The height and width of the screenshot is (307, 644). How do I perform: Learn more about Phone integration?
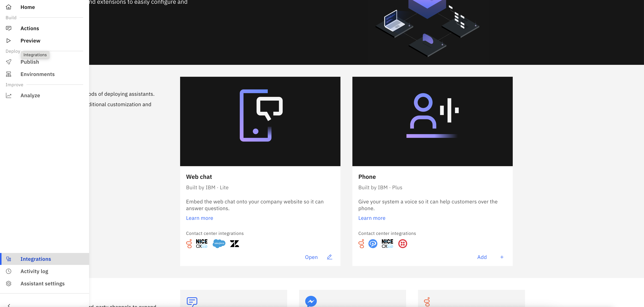pos(372,218)
